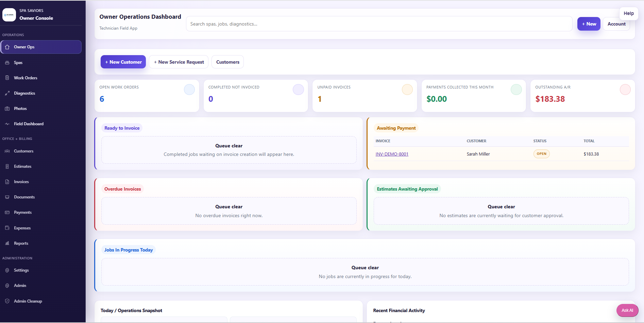This screenshot has width=644, height=323.
Task: Open invoice INV-DEMO-8001 link
Action: (x=392, y=154)
